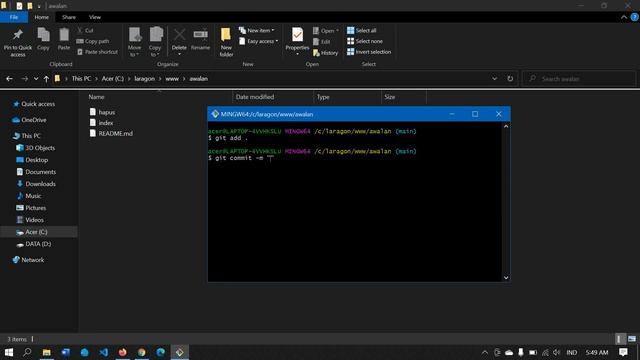Click the Delete ribbon icon
This screenshot has width=640, height=360.
coord(179,41)
